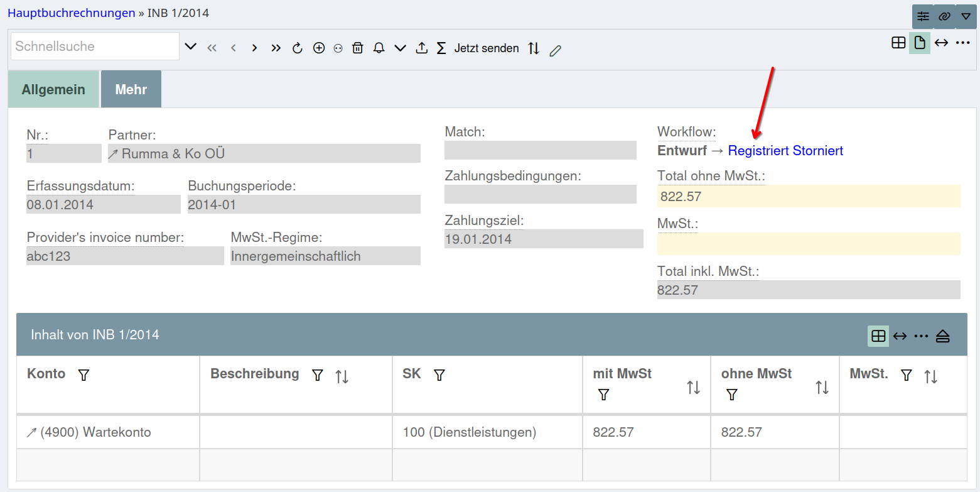Screen dimensions: 980x492
Task: Click the pencil edit icon in the toolbar
Action: click(554, 51)
